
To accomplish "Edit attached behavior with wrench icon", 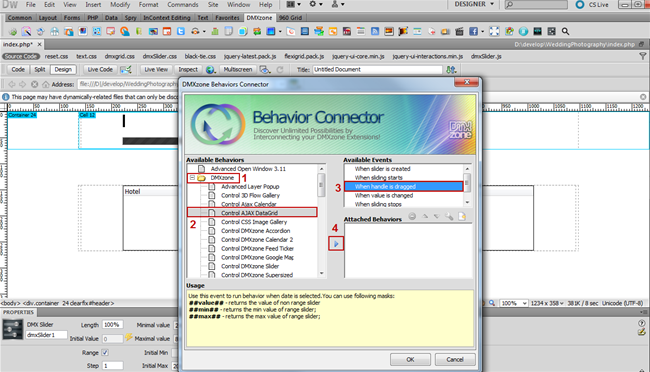I will (x=449, y=216).
